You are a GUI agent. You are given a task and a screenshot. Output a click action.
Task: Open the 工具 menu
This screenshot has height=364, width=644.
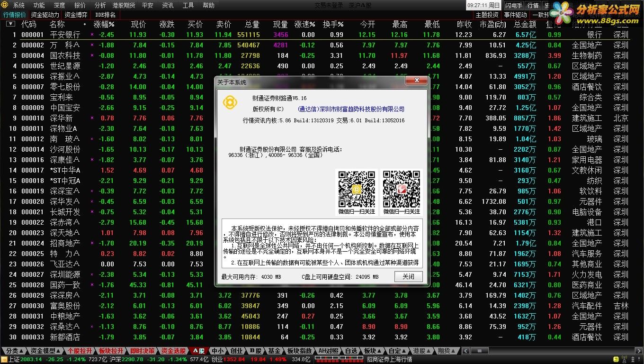[188, 5]
